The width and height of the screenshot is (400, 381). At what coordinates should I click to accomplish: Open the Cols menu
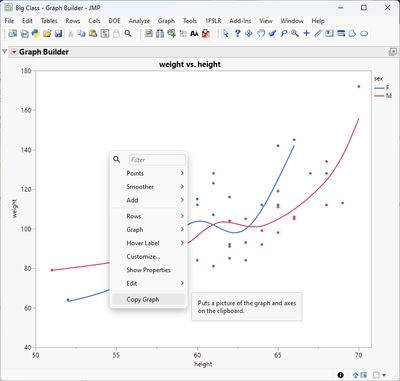(x=94, y=21)
